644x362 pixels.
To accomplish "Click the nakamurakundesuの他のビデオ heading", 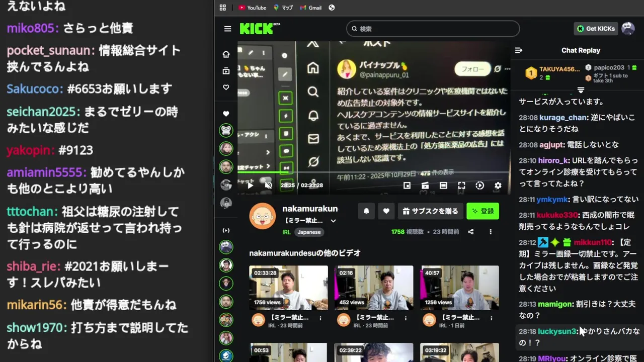I will 305,253.
